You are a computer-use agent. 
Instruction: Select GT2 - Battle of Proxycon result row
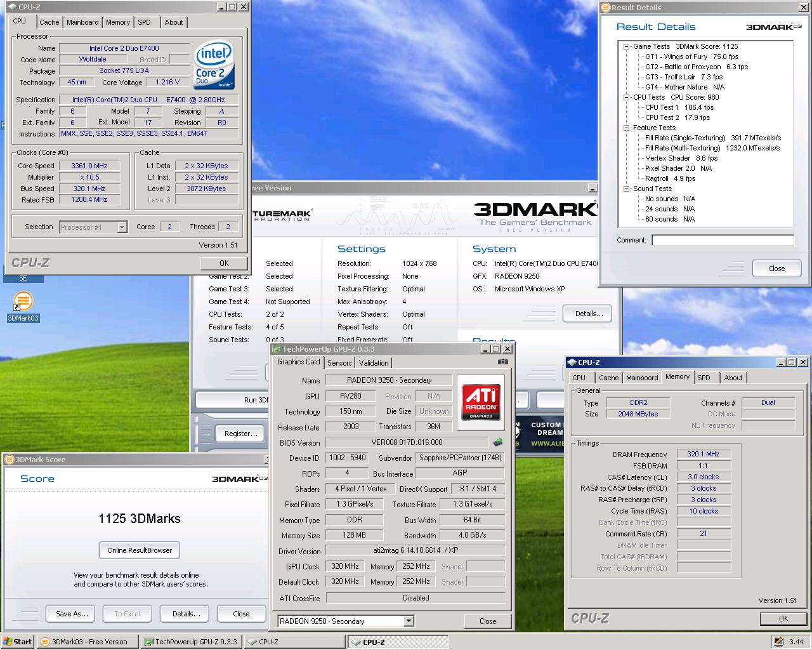pos(697,67)
